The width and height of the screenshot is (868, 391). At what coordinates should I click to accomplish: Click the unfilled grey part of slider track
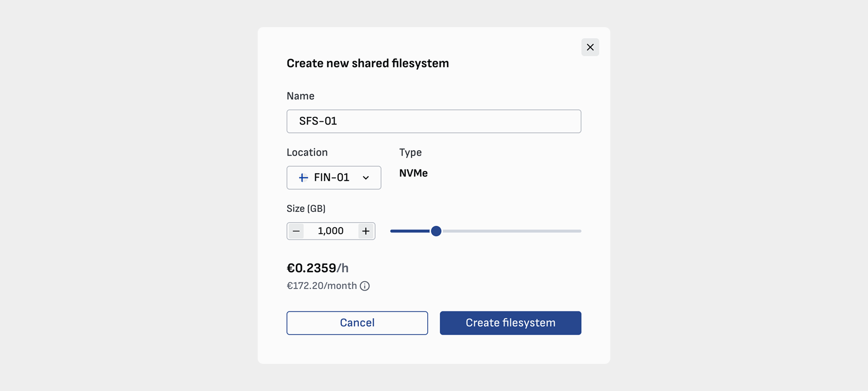point(511,231)
